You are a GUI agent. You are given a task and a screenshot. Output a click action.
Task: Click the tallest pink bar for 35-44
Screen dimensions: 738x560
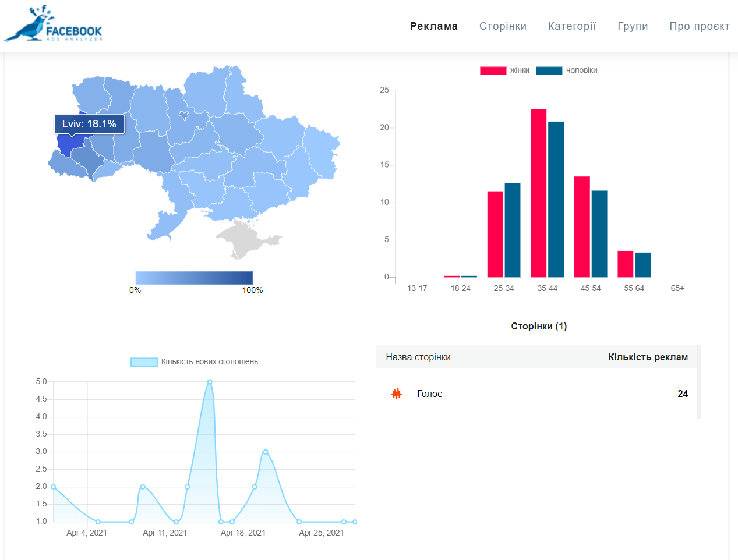click(x=538, y=192)
